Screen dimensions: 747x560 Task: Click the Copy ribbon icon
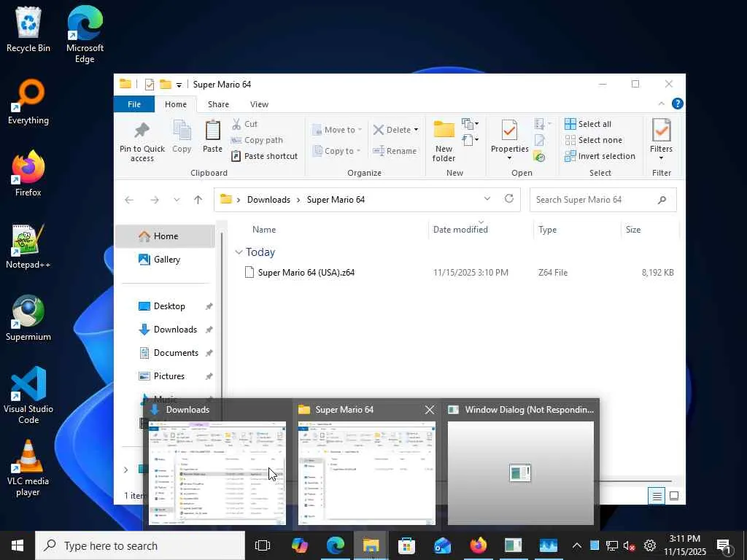[x=182, y=130]
